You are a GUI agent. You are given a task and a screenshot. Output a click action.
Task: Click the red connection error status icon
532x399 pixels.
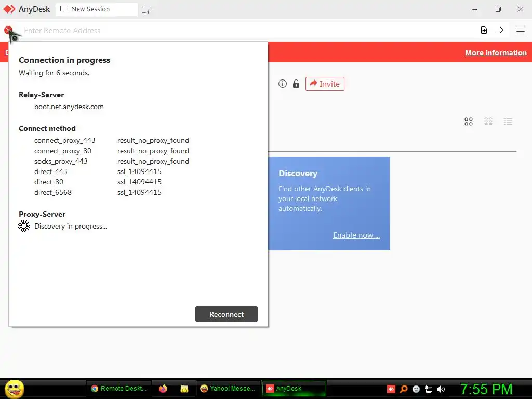pos(8,30)
